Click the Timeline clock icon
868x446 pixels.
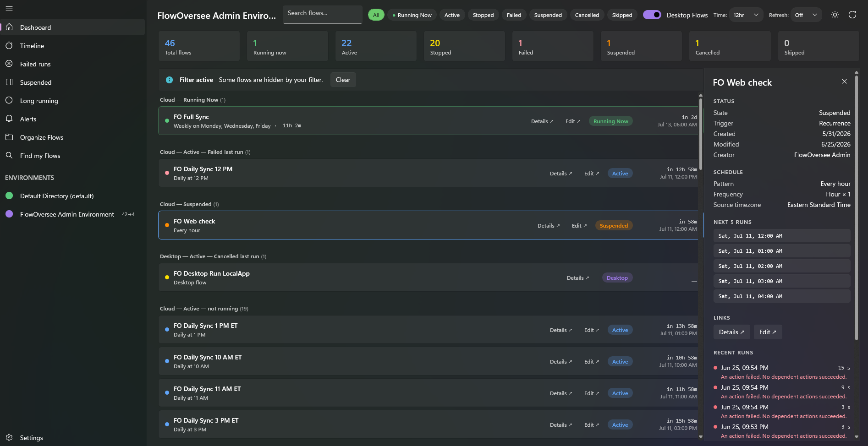click(x=9, y=45)
